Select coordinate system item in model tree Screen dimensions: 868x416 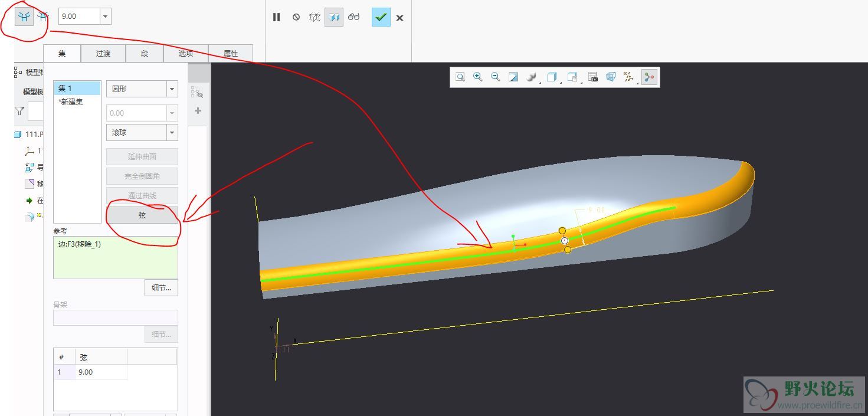[34, 151]
